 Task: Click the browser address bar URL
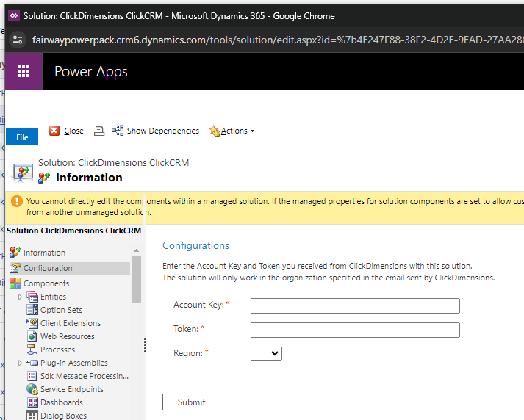(x=277, y=40)
